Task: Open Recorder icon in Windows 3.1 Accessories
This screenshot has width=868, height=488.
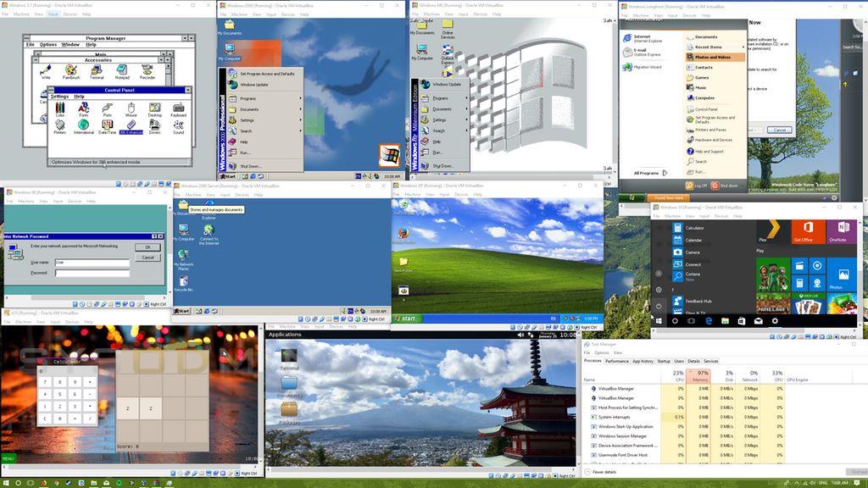Action: 147,71
